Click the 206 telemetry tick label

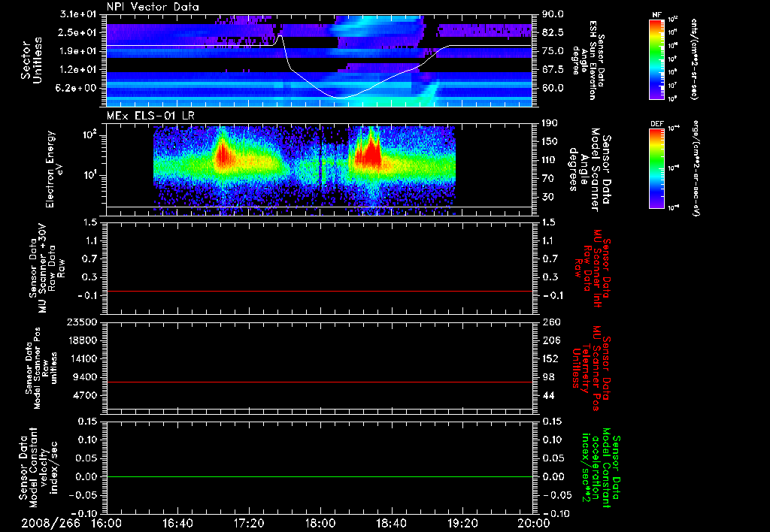pos(550,340)
